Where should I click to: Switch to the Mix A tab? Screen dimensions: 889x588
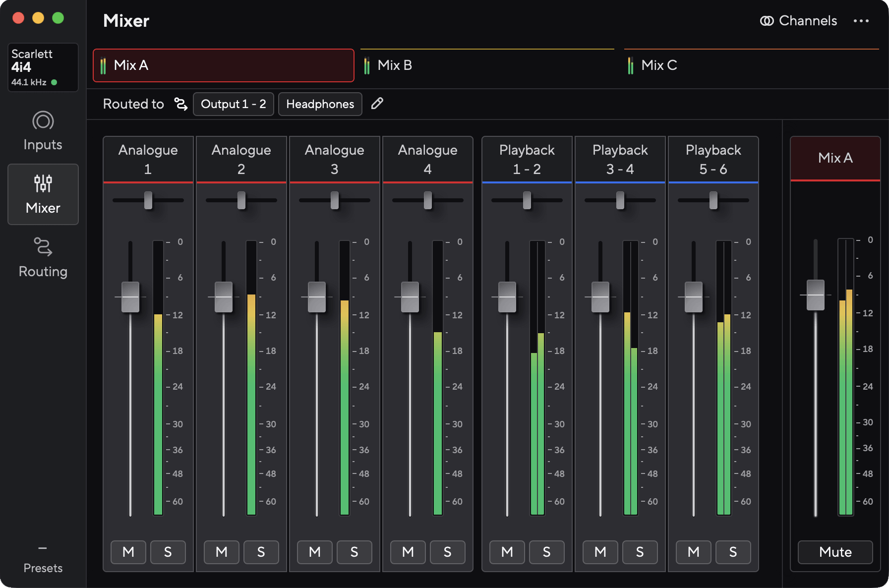tap(224, 65)
